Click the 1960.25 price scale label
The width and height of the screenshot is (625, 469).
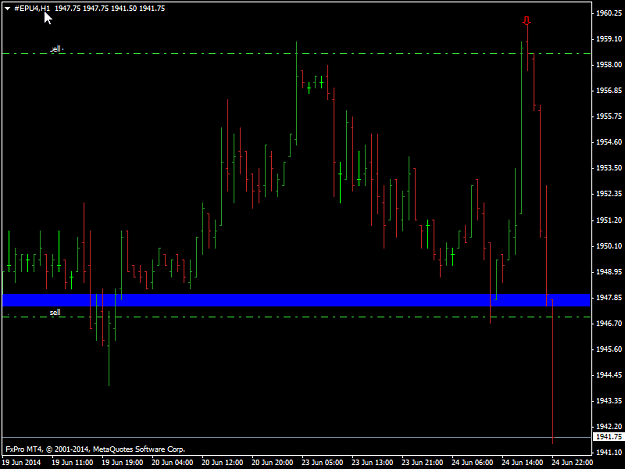[x=609, y=13]
